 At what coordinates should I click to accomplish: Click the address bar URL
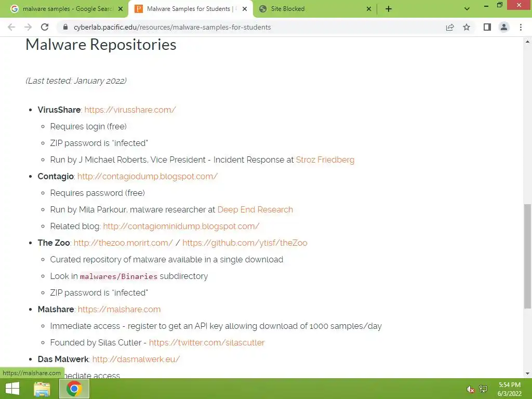click(x=172, y=27)
